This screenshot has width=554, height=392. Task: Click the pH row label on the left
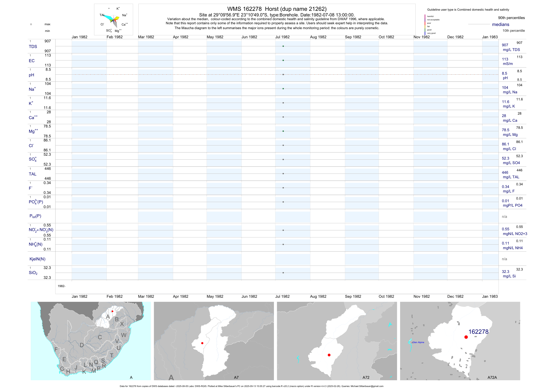pyautogui.click(x=31, y=75)
